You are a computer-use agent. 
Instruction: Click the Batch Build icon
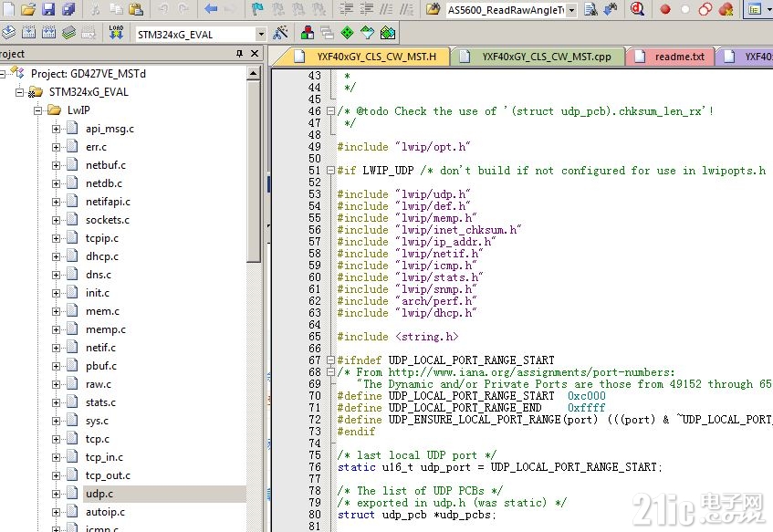point(68,33)
